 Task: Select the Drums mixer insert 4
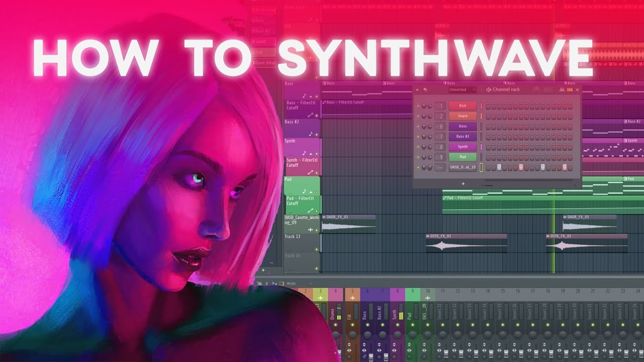pos(336,324)
